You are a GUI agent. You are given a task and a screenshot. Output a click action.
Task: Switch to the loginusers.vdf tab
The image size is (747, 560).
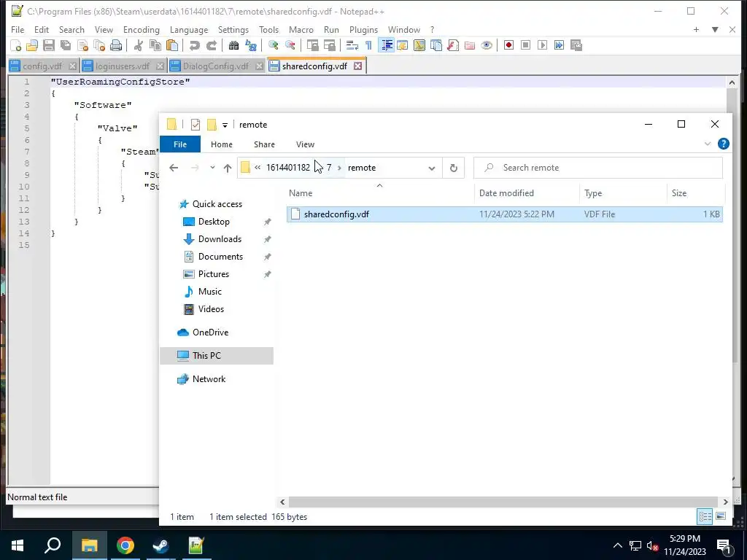[123, 66]
